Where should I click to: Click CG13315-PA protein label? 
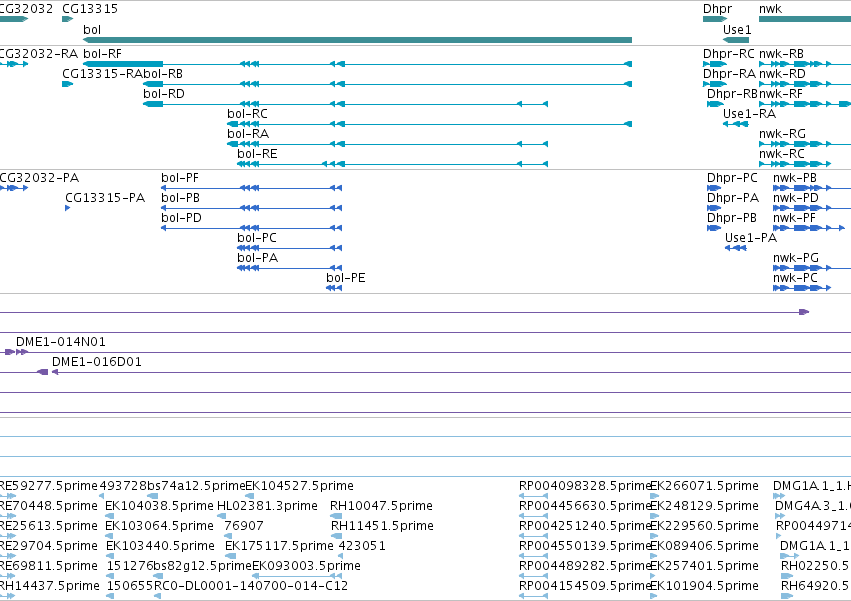pyautogui.click(x=105, y=198)
